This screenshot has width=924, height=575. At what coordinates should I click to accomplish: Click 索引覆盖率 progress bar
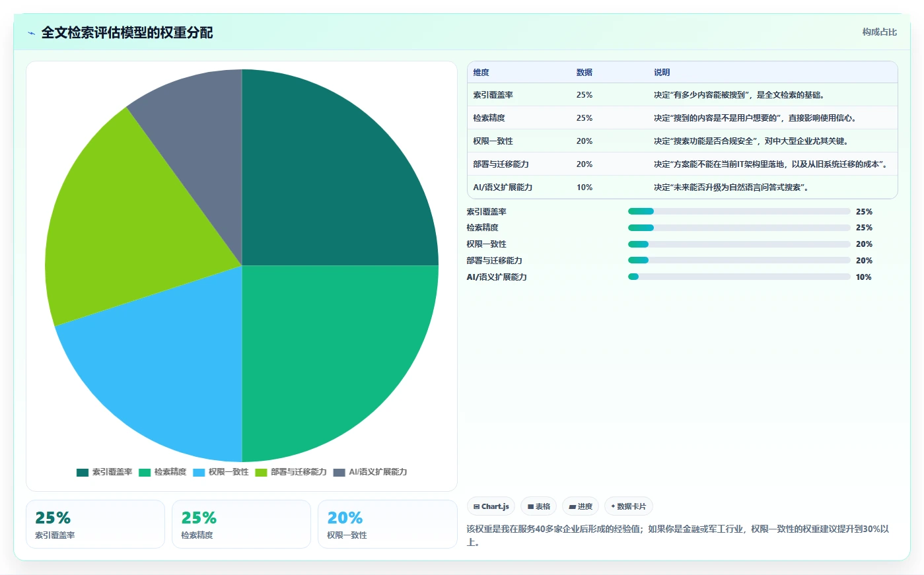click(739, 211)
